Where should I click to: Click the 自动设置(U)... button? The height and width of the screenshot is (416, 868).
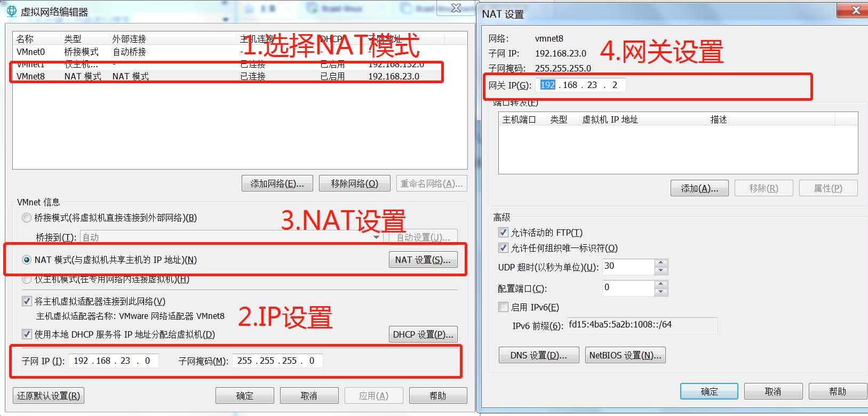pyautogui.click(x=423, y=237)
